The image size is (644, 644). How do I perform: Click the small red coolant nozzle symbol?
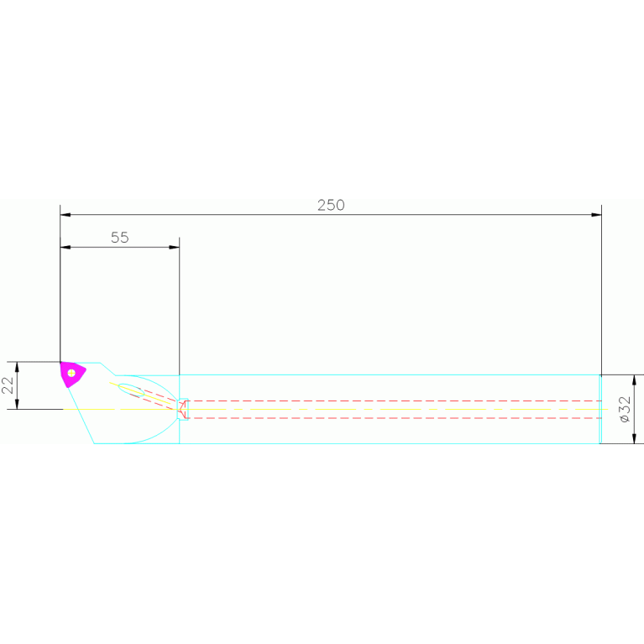(x=184, y=409)
